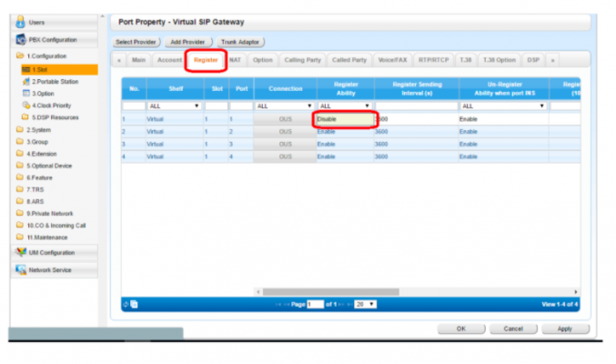
Task: Switch to the Calling Party tab
Action: (x=300, y=60)
